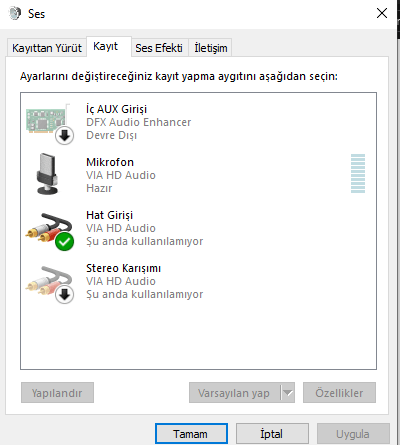Click the Devre Dışı status text
Viewport: 400px width, 445px height.
111,135
